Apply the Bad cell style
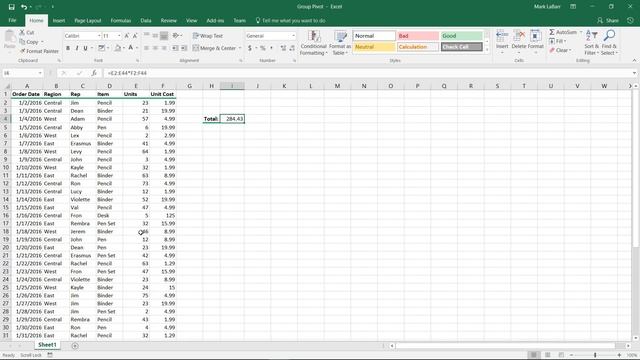The image size is (640, 360). click(418, 36)
